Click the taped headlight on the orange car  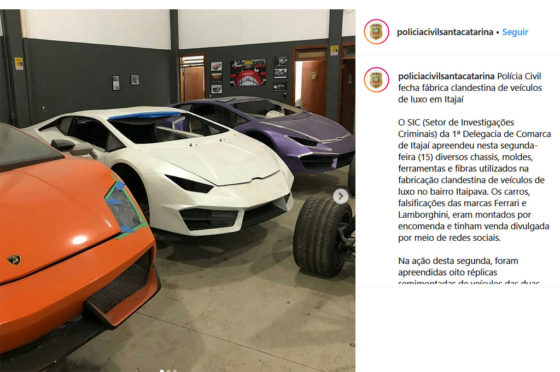pos(124,209)
